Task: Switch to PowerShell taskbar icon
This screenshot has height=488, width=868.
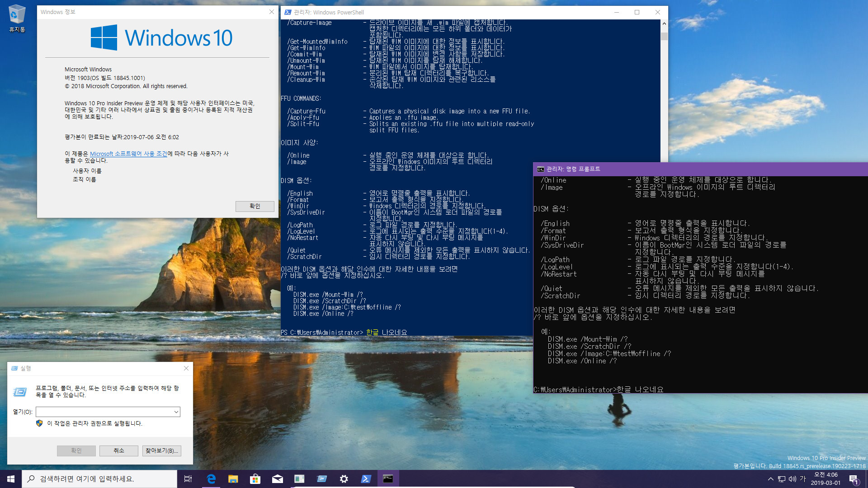Action: point(366,479)
